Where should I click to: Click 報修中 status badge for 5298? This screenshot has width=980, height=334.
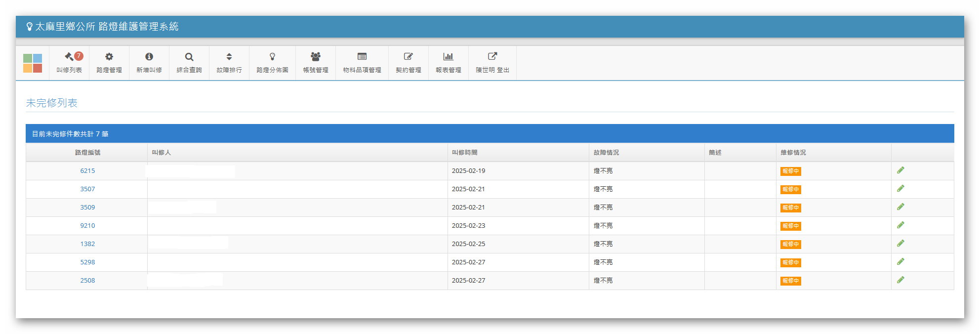[790, 263]
